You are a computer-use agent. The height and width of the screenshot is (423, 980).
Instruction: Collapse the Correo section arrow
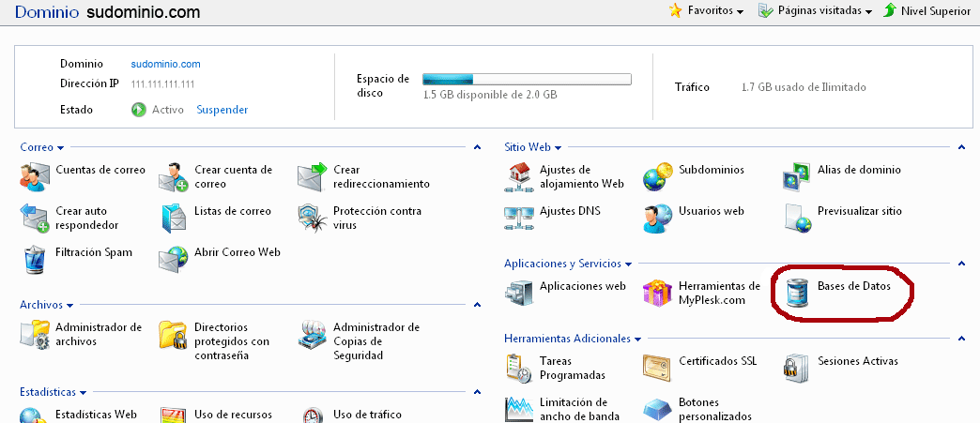point(477,147)
